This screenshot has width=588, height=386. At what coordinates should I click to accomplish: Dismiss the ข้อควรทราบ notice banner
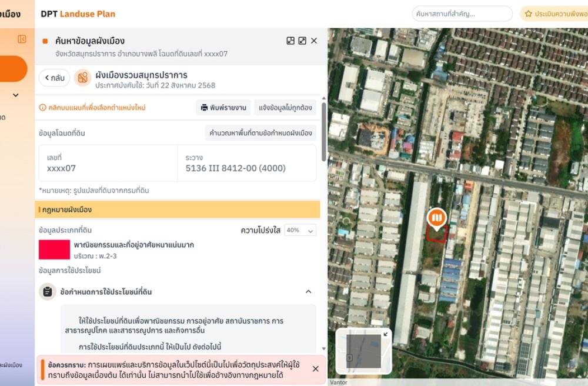(x=316, y=369)
